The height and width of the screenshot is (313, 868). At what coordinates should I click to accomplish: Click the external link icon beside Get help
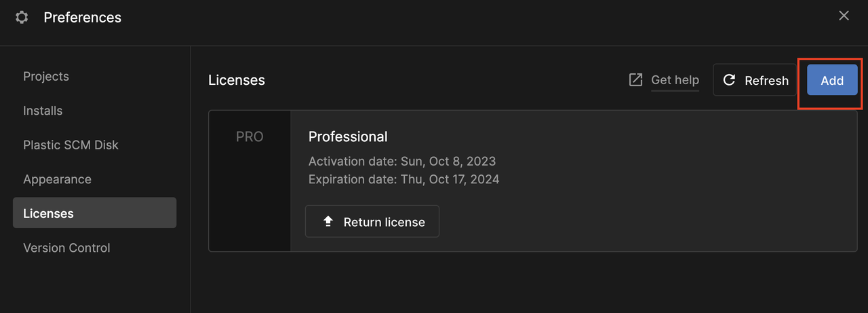click(x=635, y=80)
